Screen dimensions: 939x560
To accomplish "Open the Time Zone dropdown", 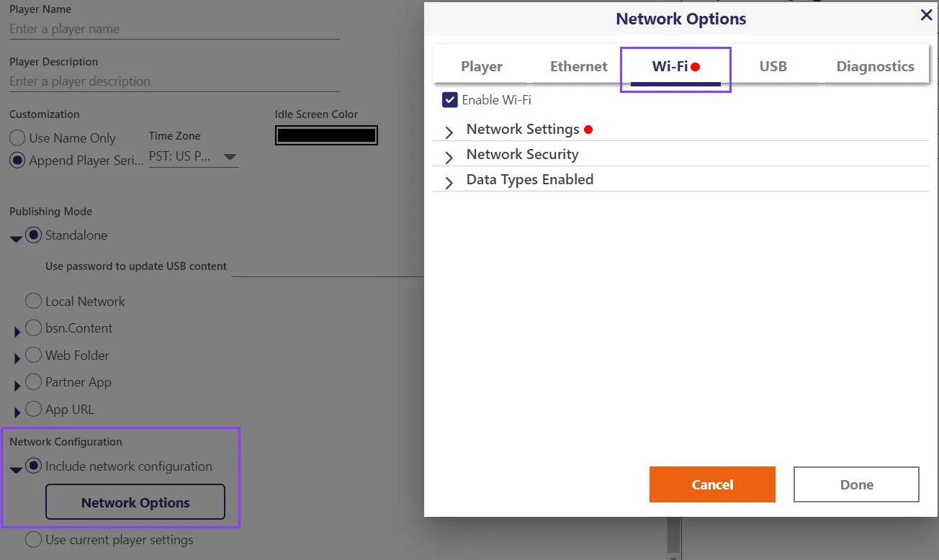I will [x=194, y=156].
